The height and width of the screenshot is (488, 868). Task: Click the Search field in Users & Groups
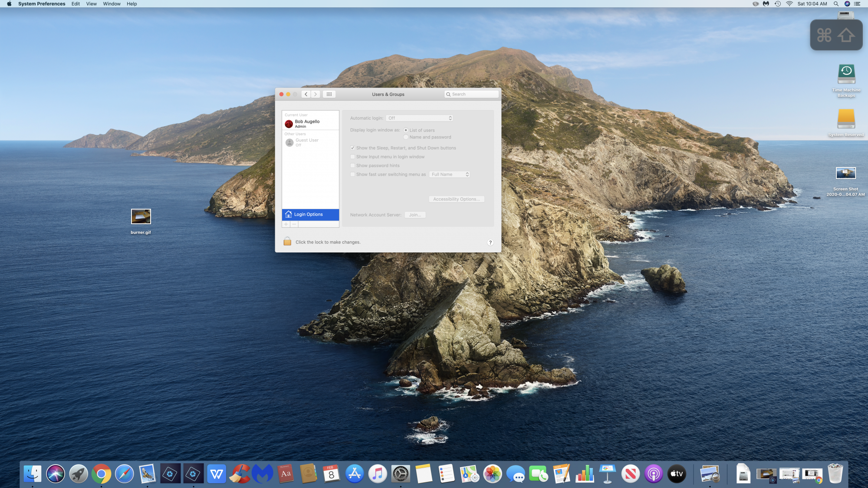(473, 94)
